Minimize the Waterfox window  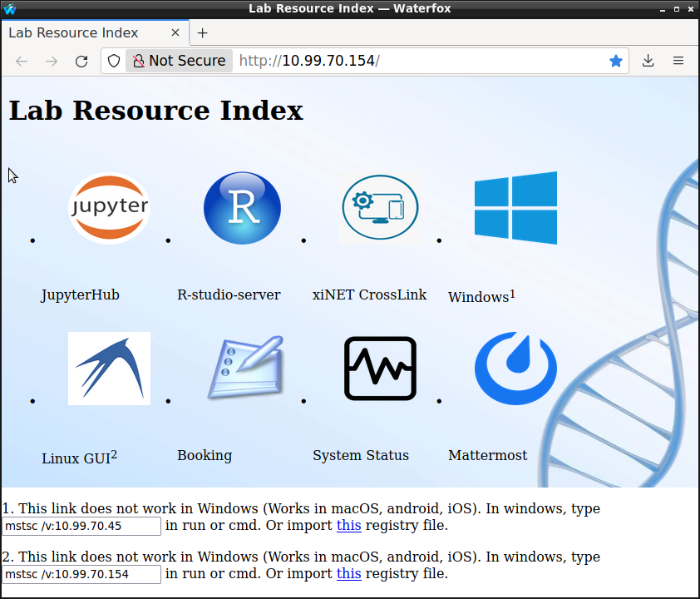coord(663,9)
